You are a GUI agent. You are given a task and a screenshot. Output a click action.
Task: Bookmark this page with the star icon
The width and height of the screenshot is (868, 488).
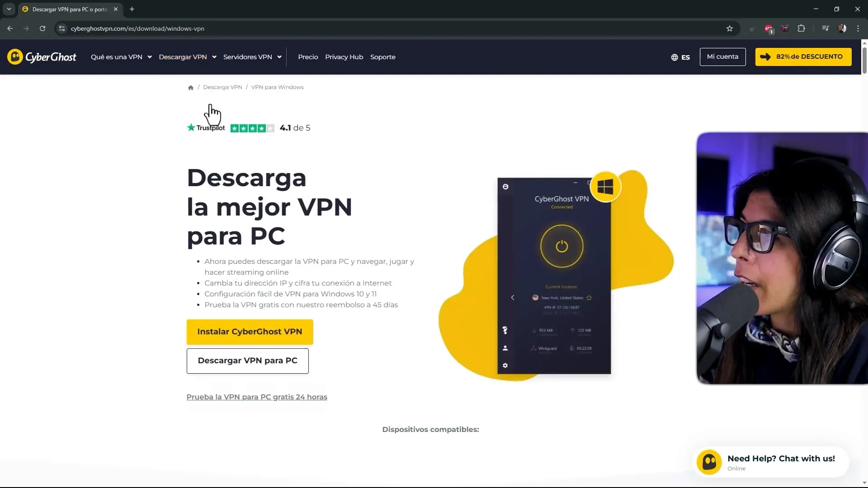(729, 28)
